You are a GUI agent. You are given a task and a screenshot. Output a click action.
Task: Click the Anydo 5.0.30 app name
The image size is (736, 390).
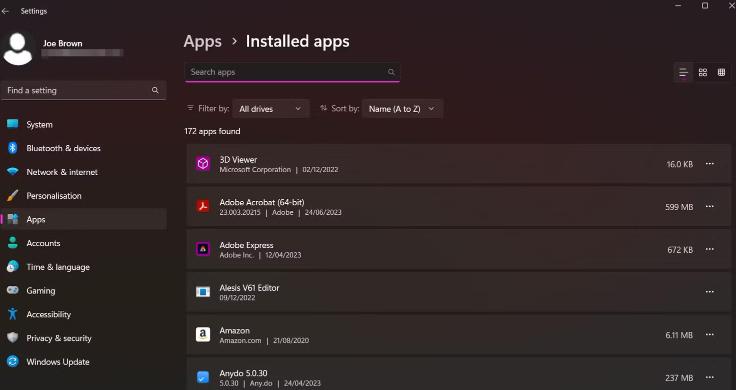click(x=243, y=373)
